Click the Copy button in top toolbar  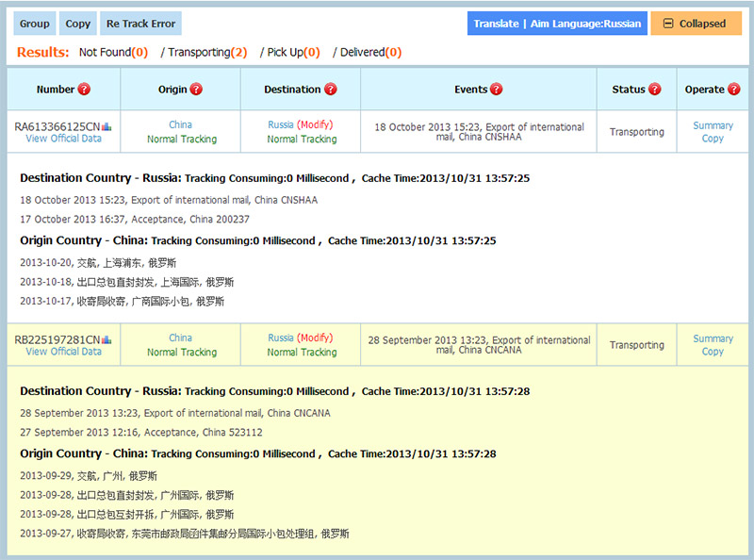coord(78,24)
